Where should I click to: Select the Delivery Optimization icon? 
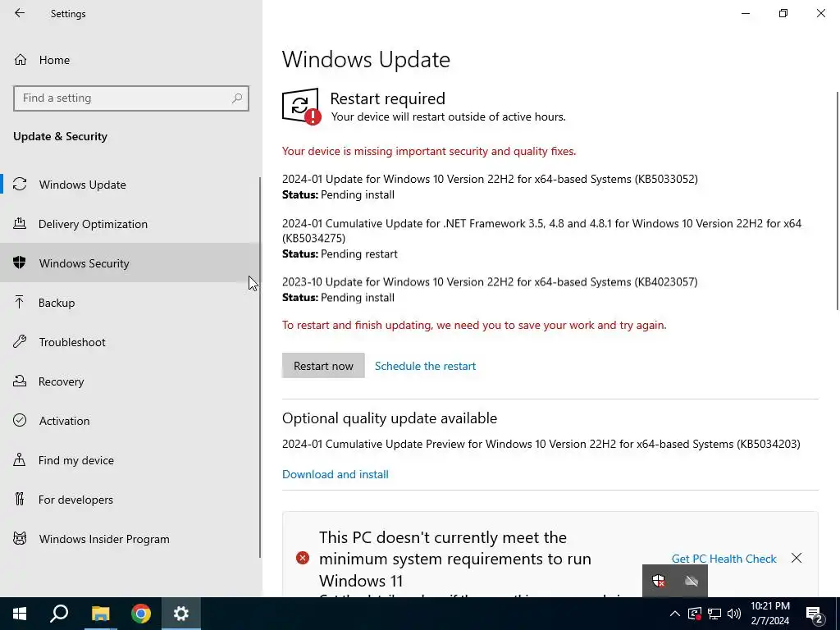[x=20, y=223]
